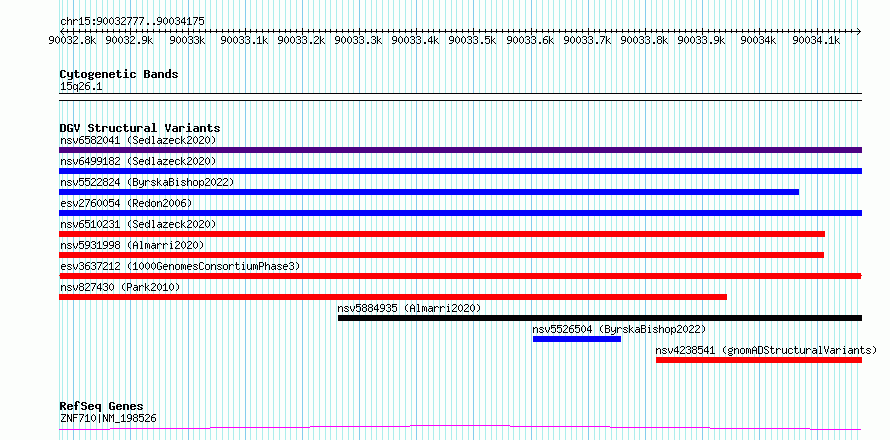This screenshot has width=890, height=440.
Task: Click the chr15:90032777..90034175 coordinates text
Action: 132,22
